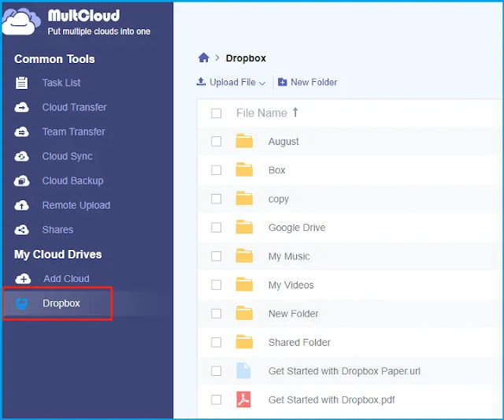Sort by File Name arrow
The image size is (504, 420).
click(x=295, y=112)
